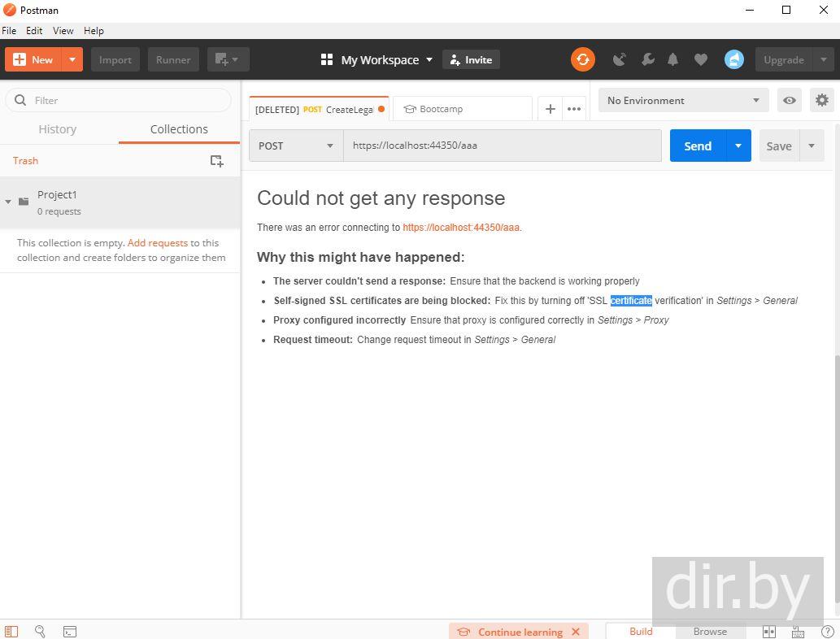Click the environment quick look eye

point(789,100)
